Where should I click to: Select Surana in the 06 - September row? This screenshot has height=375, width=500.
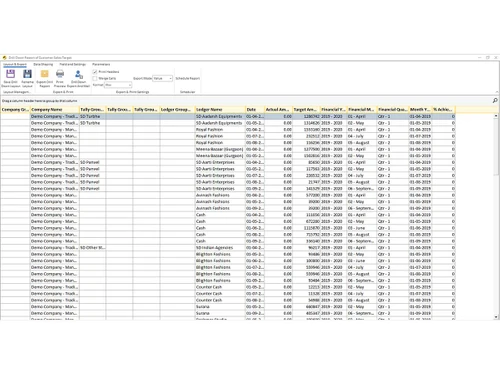click(220, 313)
